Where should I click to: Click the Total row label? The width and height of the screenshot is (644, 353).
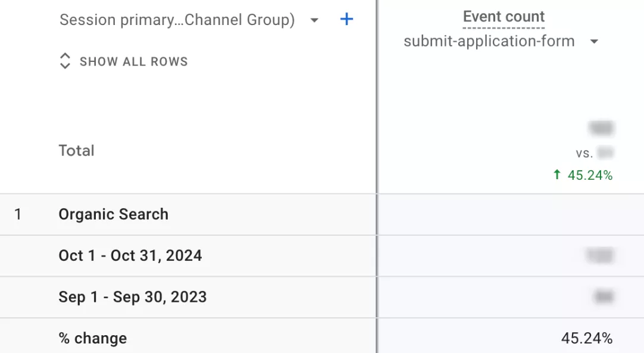76,151
